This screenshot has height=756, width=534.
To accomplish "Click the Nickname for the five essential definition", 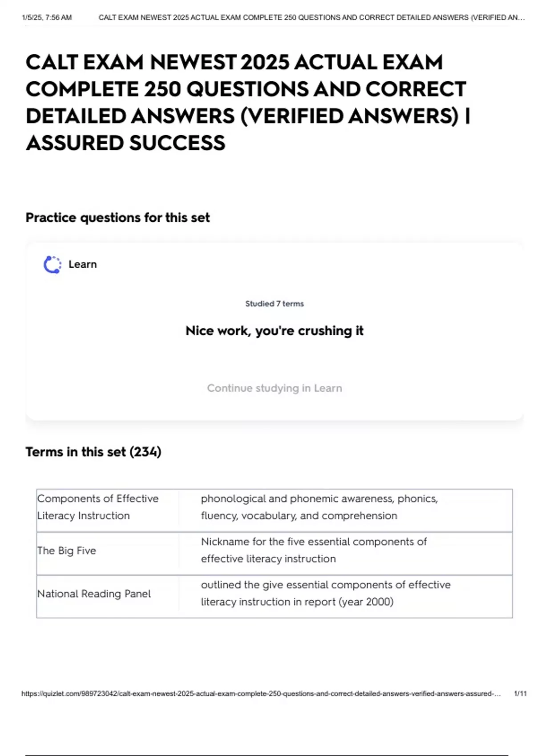I will [x=314, y=550].
